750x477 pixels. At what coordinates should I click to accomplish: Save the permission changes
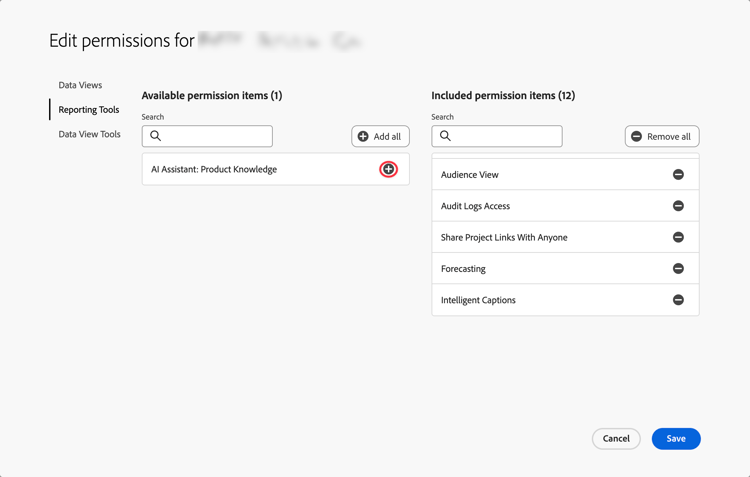(676, 439)
